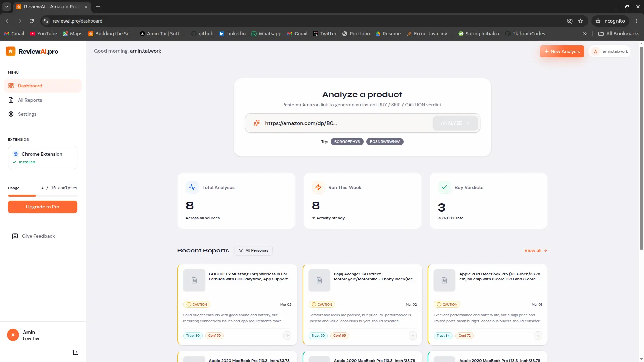644x362 pixels.
Task: Click Total Analyses pulse icon
Action: [x=192, y=187]
